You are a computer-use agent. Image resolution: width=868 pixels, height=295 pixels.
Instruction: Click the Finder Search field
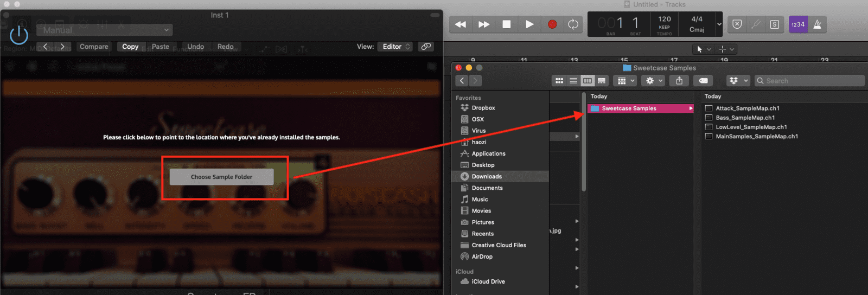809,81
